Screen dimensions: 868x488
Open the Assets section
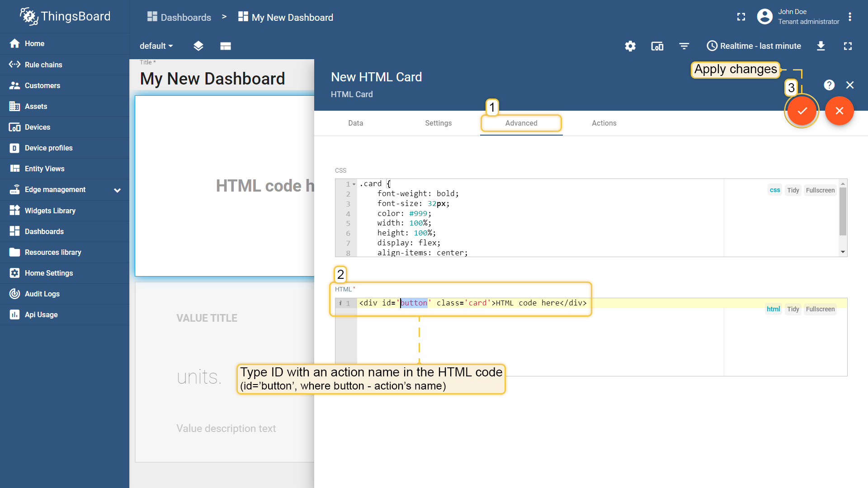click(x=65, y=106)
